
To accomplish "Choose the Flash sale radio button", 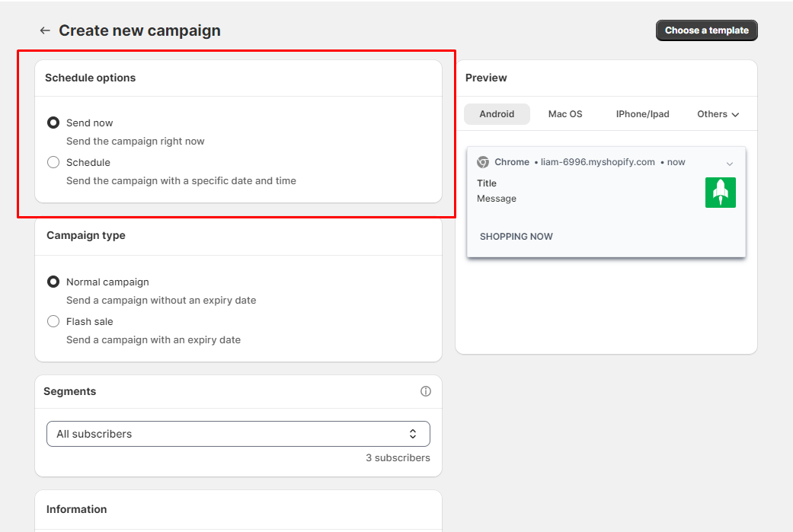I will (53, 321).
